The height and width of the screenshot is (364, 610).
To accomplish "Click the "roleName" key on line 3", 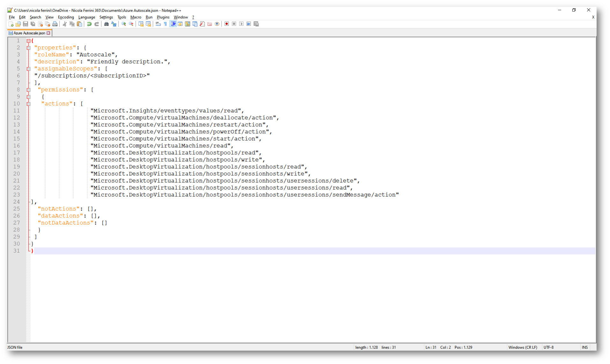I will coord(52,55).
